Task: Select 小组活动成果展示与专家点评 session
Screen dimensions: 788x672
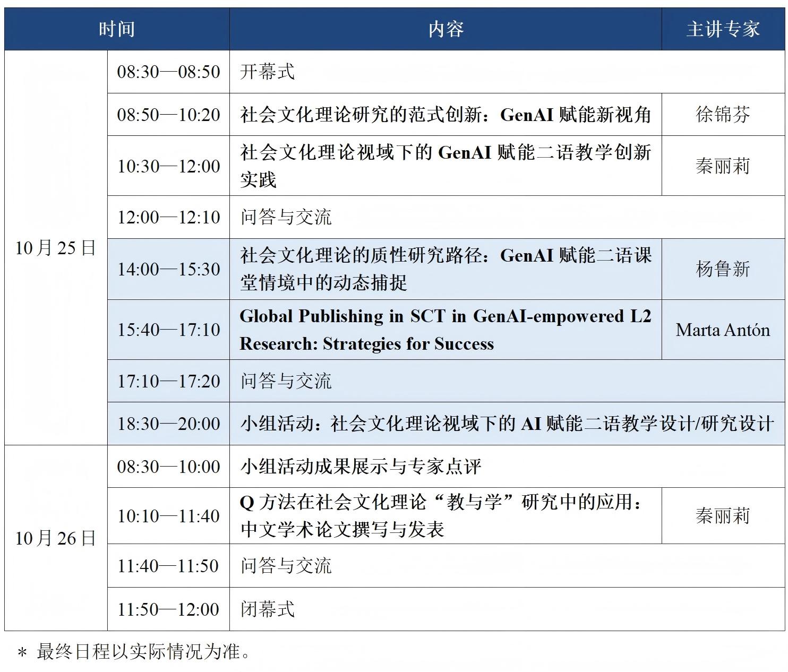Action: click(361, 467)
